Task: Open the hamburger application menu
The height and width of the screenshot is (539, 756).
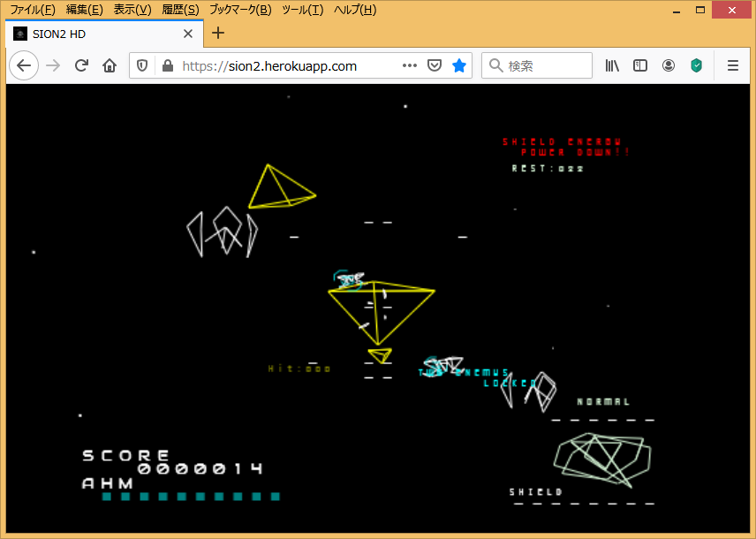Action: 733,65
